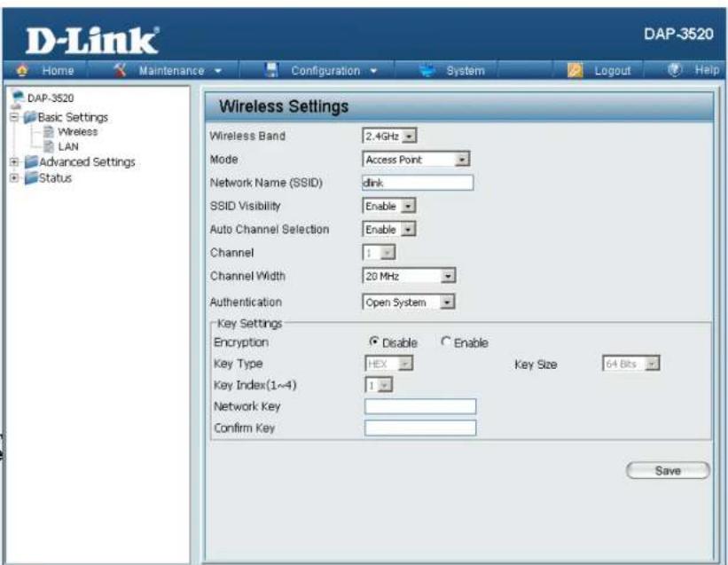Click the System computer icon
Viewport: 728px width, 565px height.
(427, 71)
